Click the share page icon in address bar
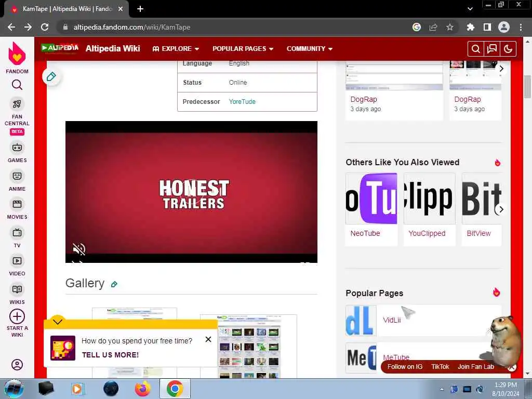Screen dimensions: 532x399 [433, 27]
